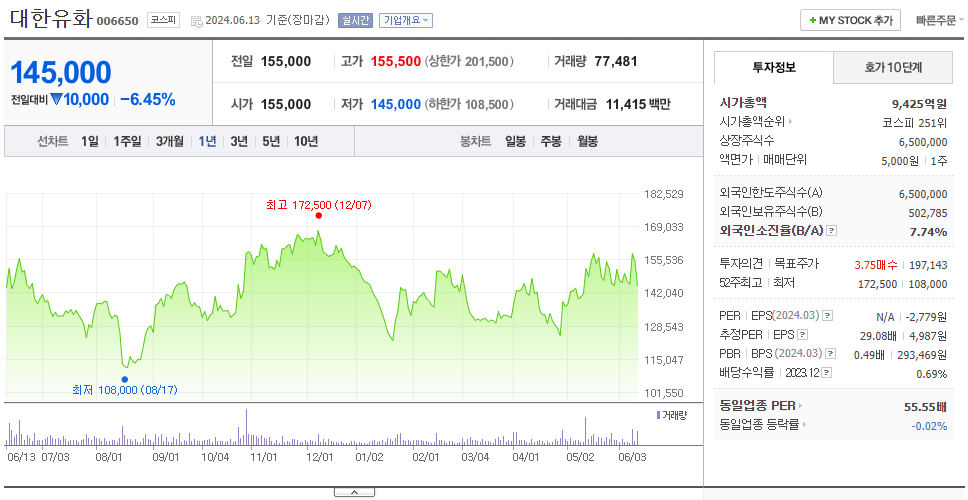Viewport: 968px width, 500px height.
Task: Click the 동일업종 등락률 value -0.02%
Action: coord(929,426)
